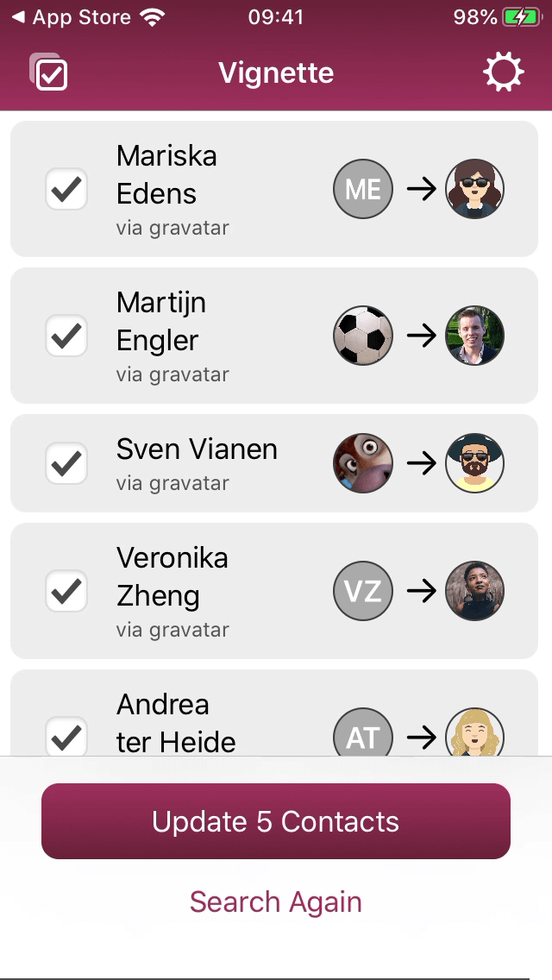Viewport: 552px width, 980px height.
Task: Tap Veronika Zheng's new gravatar photo
Action: pos(475,591)
